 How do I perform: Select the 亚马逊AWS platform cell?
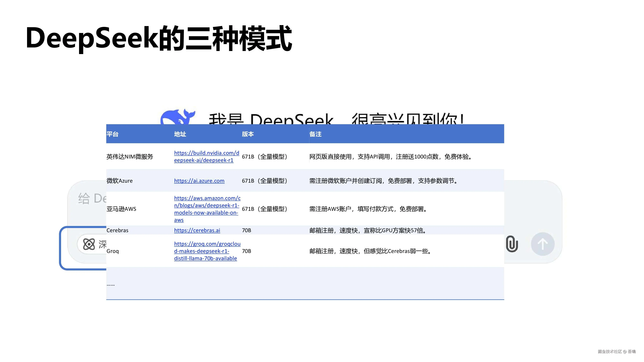pyautogui.click(x=121, y=209)
